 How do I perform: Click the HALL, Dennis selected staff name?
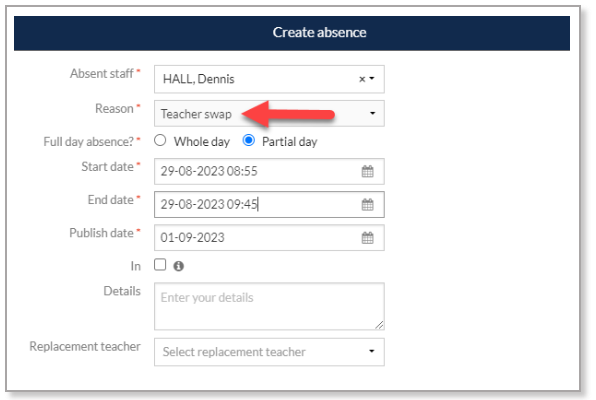tap(198, 79)
